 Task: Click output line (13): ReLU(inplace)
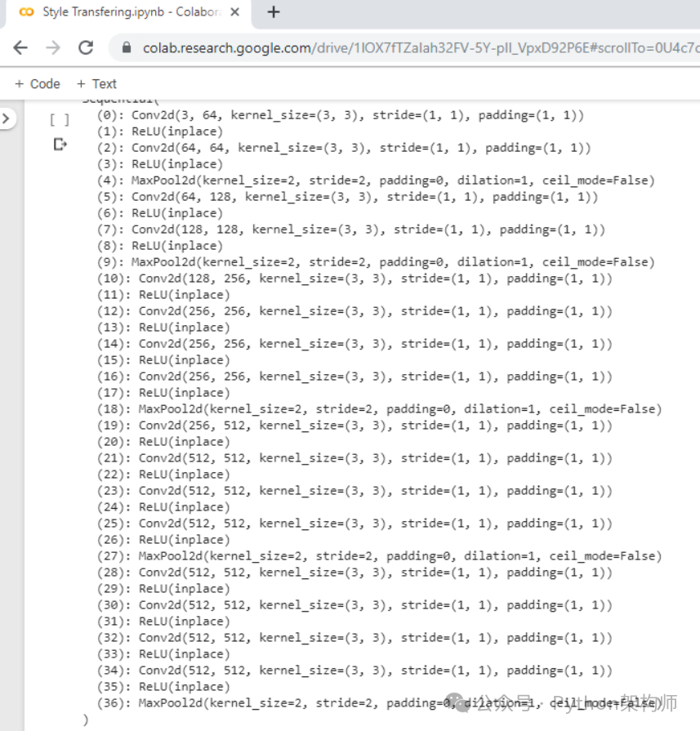(x=163, y=328)
